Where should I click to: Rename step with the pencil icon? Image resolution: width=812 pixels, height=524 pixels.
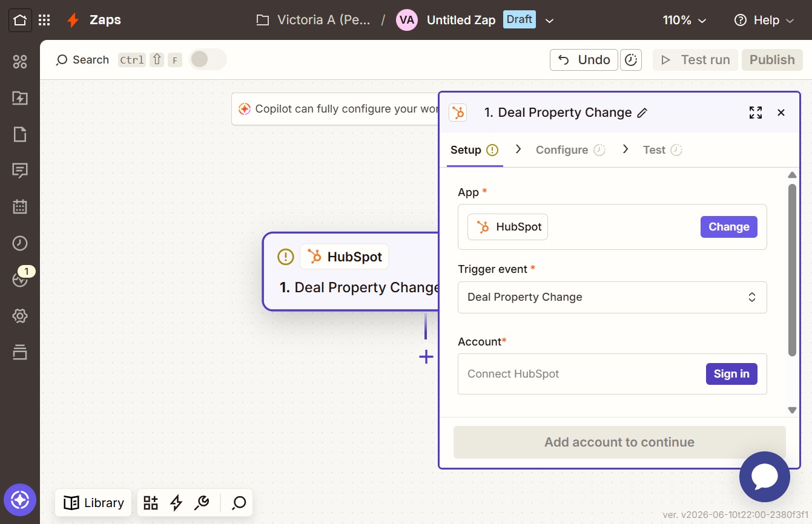(642, 113)
